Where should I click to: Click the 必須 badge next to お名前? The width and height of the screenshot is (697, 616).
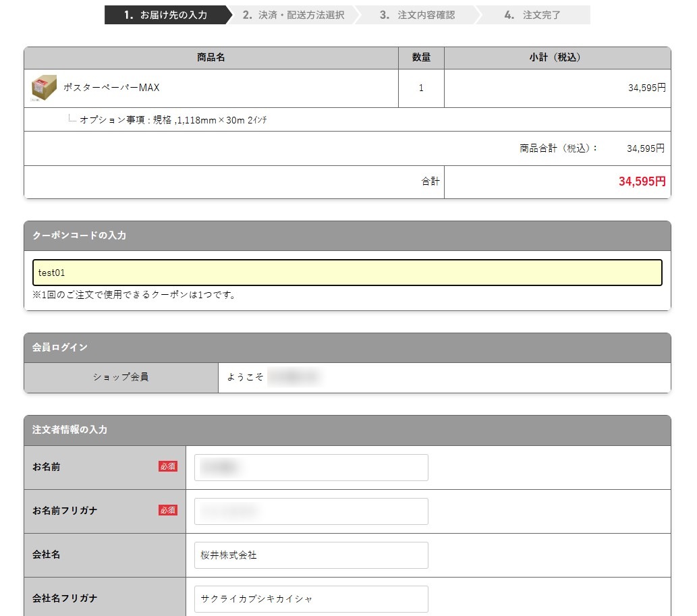tap(168, 466)
